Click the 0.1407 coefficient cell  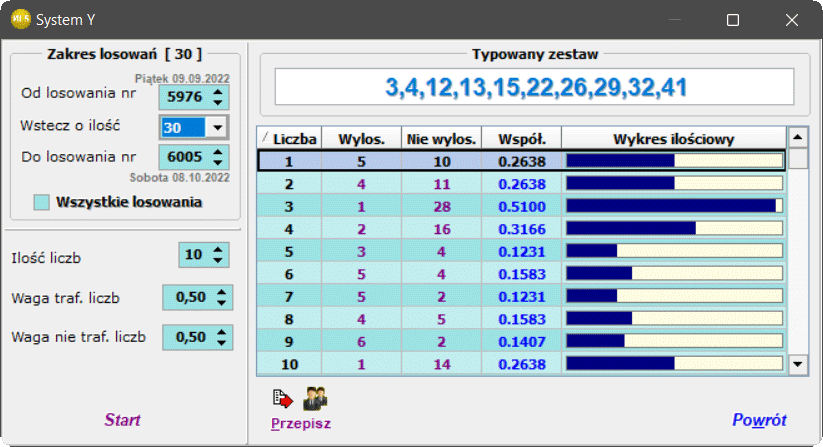(522, 342)
